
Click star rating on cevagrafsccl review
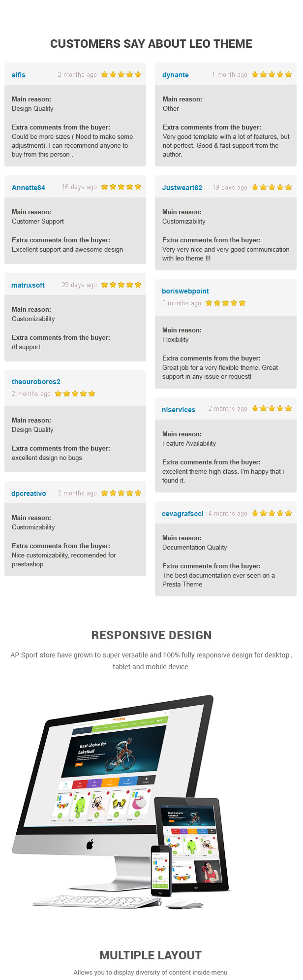click(272, 513)
